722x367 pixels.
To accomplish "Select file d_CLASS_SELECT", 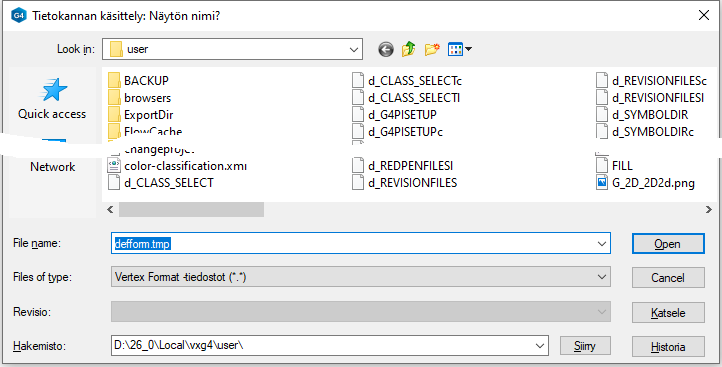I will click(x=161, y=182).
